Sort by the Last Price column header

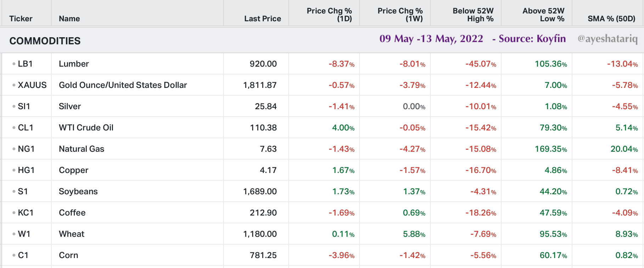(x=262, y=18)
